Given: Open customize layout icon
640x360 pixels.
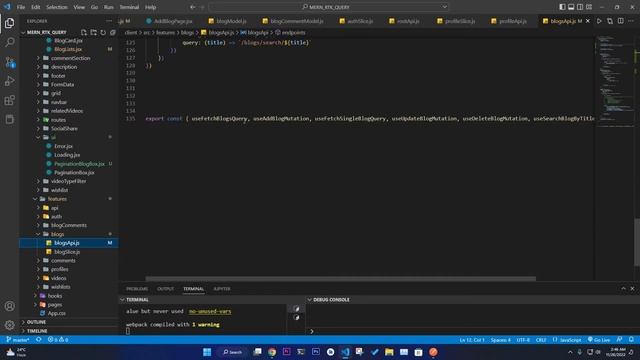Looking at the screenshot, I should [x=589, y=7].
